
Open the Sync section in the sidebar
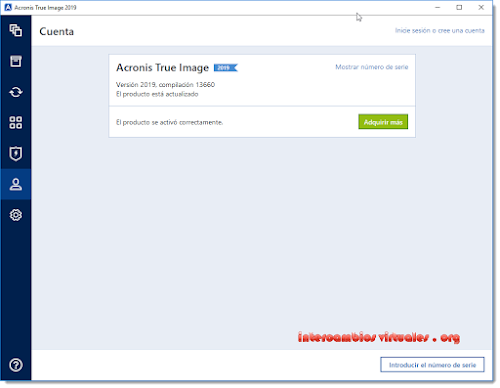point(16,92)
